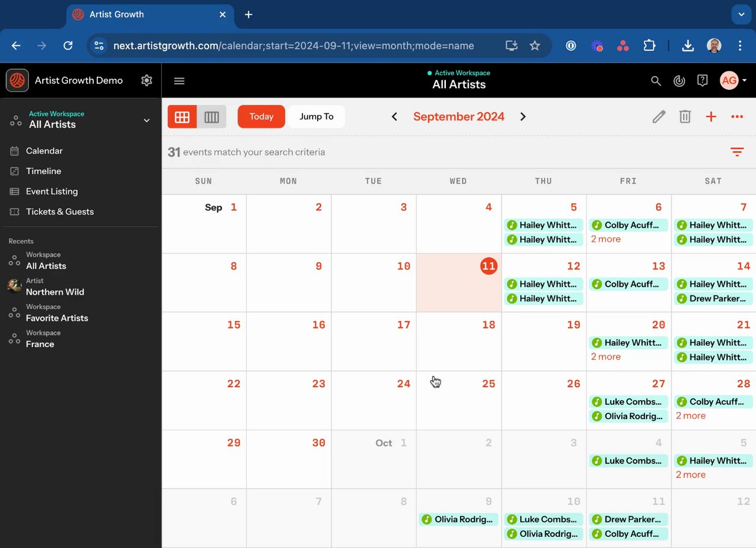
Task: Click the trash delete icon
Action: pyautogui.click(x=685, y=116)
